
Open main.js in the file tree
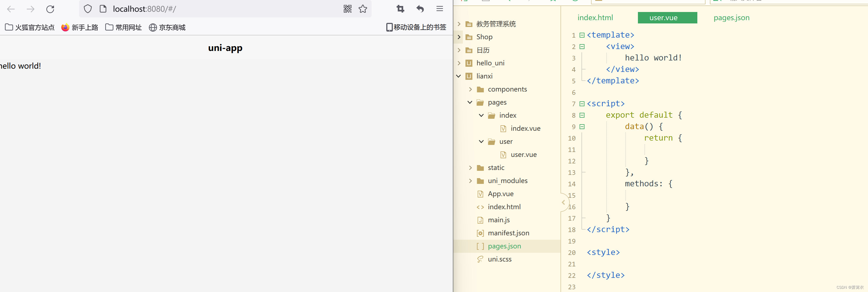pyautogui.click(x=499, y=220)
